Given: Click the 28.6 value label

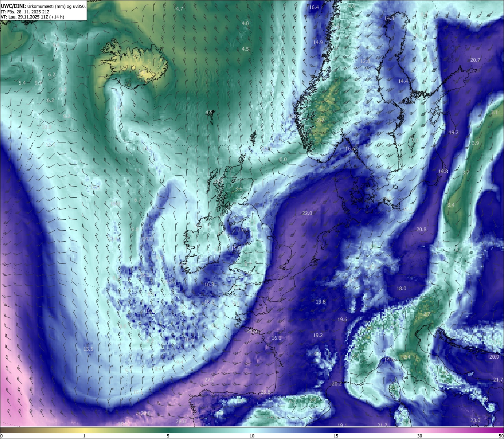Looking at the screenshot, I should tap(181, 421).
